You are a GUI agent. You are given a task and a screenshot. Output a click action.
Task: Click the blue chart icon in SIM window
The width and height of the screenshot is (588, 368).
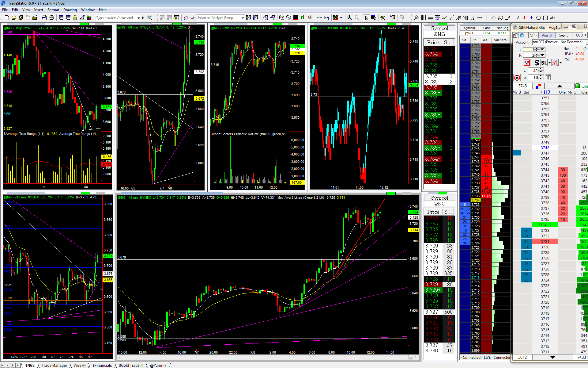coord(522,35)
